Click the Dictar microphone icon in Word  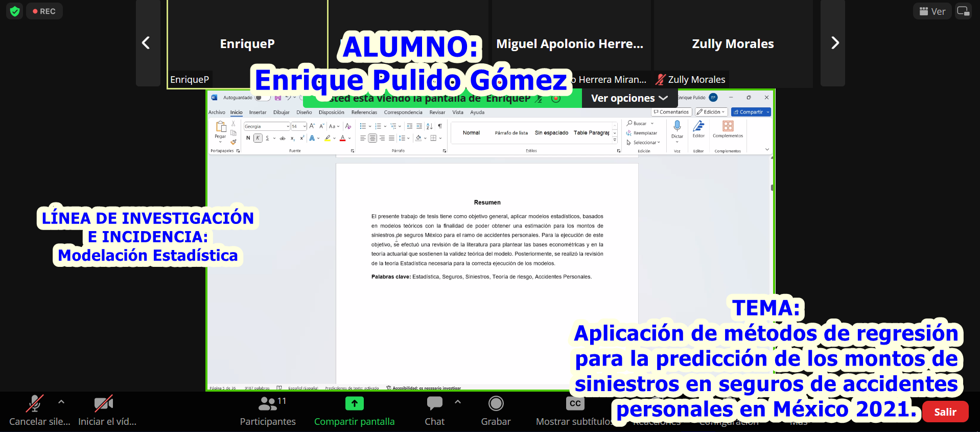pos(677,127)
